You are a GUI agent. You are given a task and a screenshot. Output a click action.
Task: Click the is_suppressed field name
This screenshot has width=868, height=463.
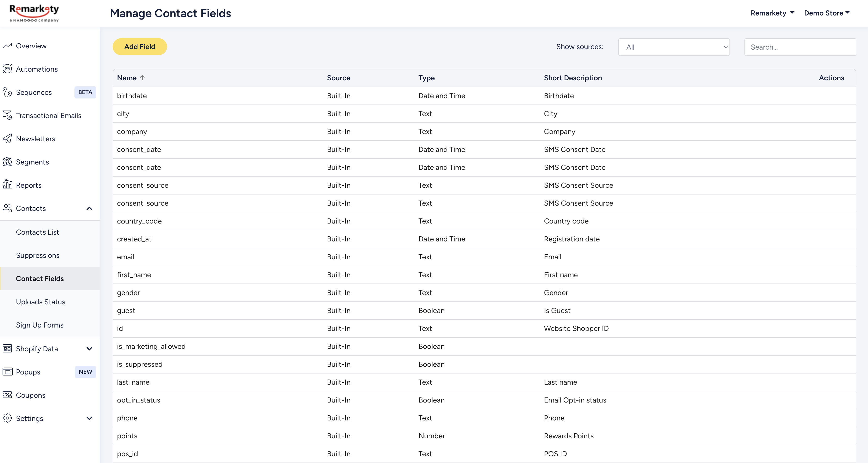tap(140, 364)
